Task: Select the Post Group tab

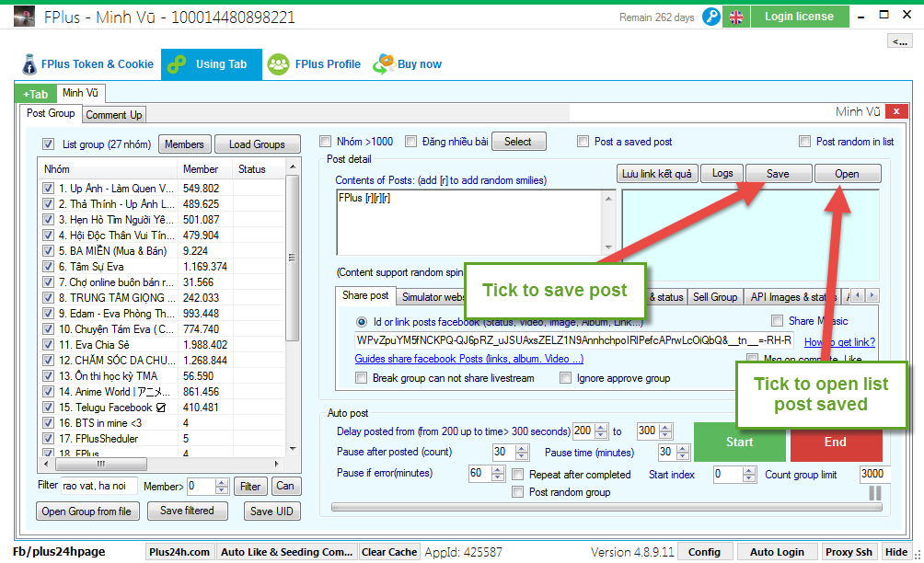Action: [x=51, y=113]
